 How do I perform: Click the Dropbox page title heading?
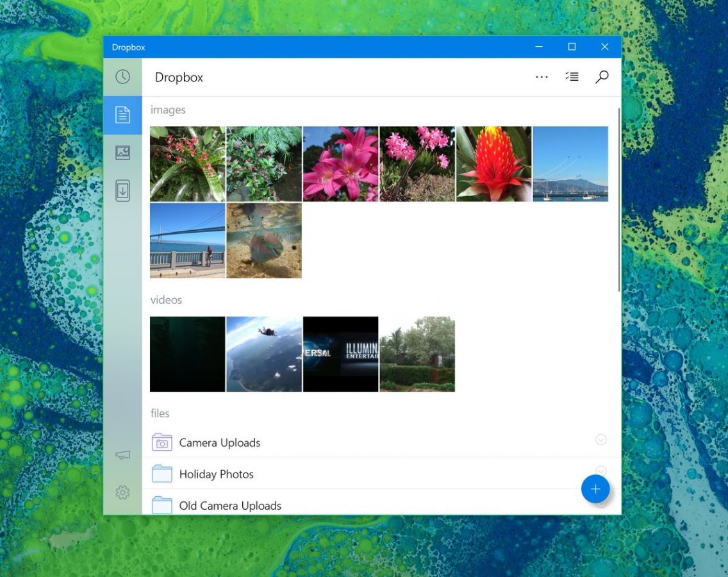click(x=179, y=77)
